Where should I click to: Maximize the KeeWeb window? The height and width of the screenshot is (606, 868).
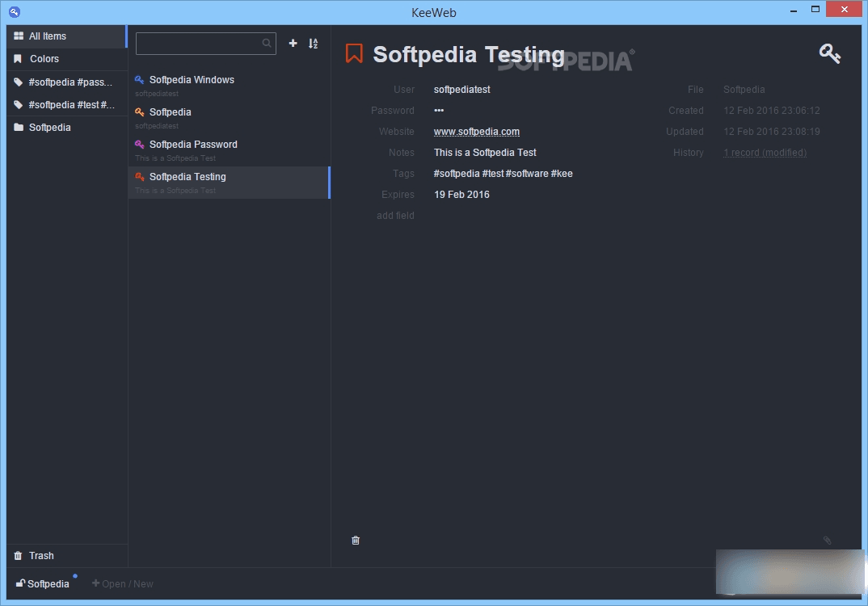click(815, 10)
